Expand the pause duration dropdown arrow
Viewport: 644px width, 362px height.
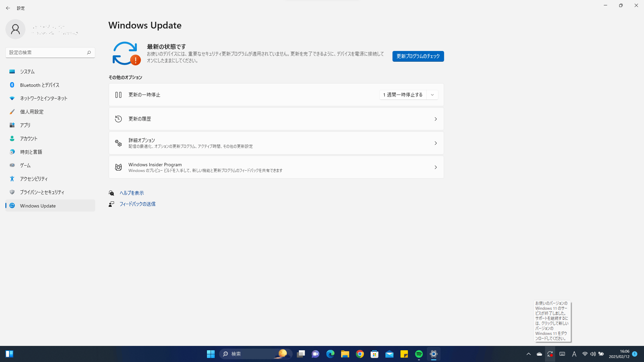[x=432, y=95]
